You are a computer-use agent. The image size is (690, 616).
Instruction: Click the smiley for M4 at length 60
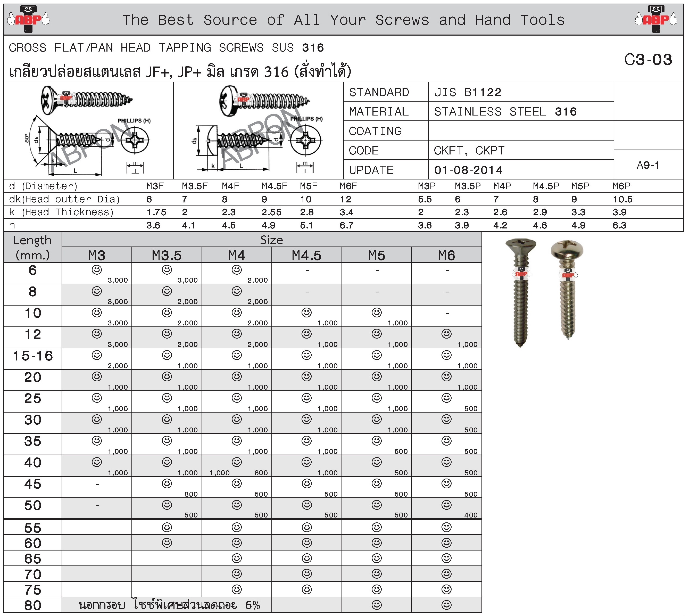tap(237, 543)
